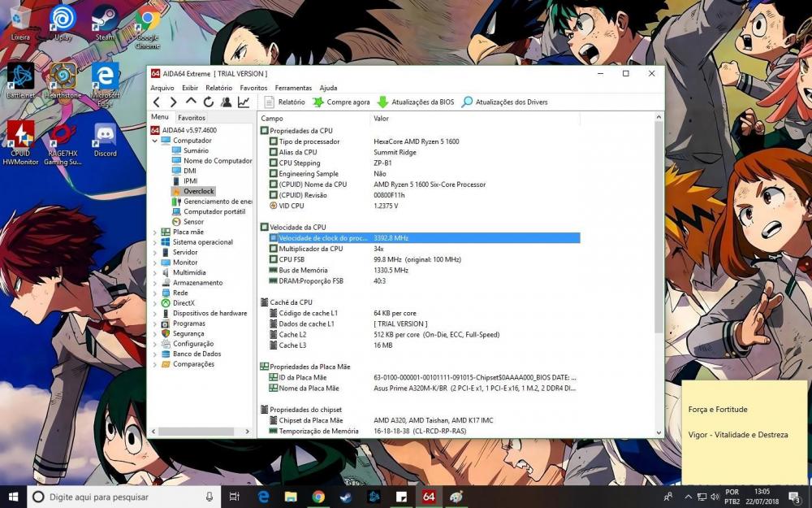The width and height of the screenshot is (812, 508).
Task: Open the Ferramentas menu
Action: [293, 88]
